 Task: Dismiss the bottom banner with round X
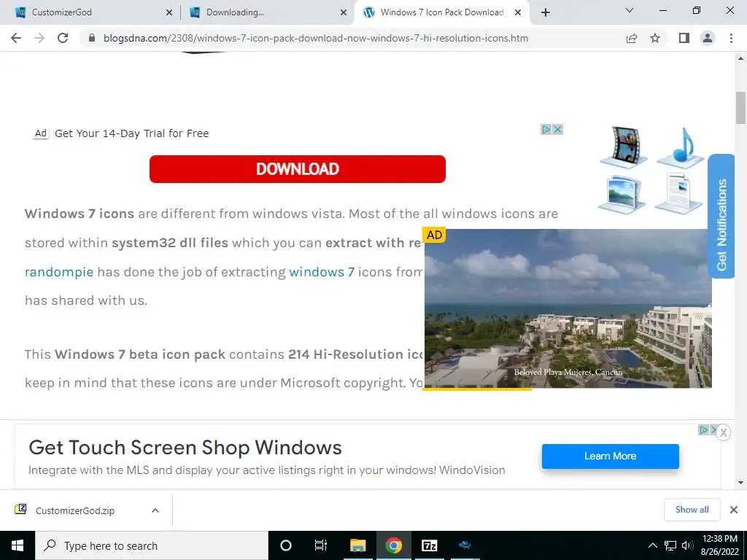(723, 432)
